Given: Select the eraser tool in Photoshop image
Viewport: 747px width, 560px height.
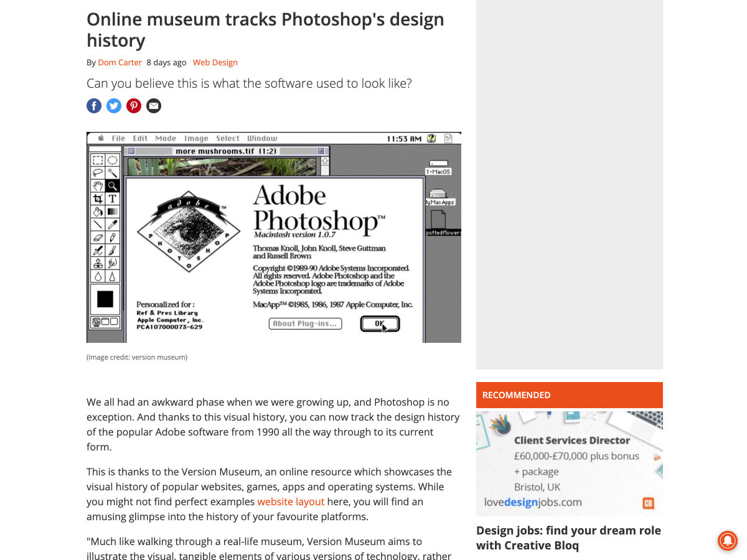Looking at the screenshot, I should 98,238.
